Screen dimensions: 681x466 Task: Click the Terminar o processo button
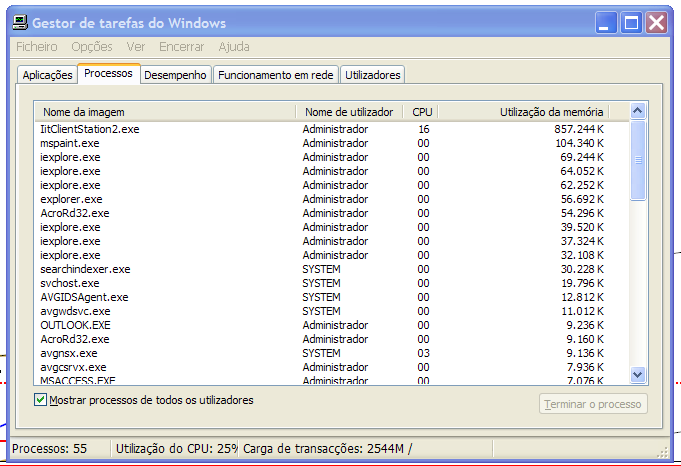coord(593,404)
